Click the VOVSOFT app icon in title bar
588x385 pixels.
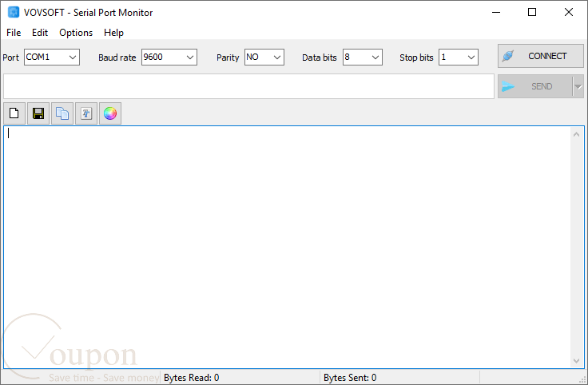point(14,12)
